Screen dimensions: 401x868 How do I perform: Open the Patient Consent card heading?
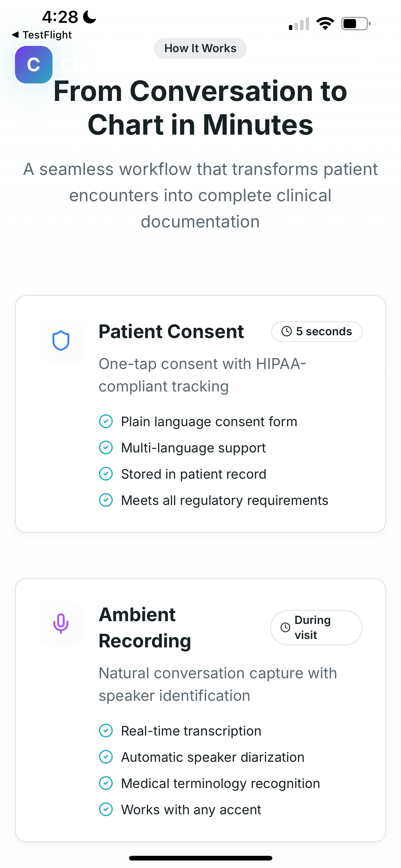171,331
